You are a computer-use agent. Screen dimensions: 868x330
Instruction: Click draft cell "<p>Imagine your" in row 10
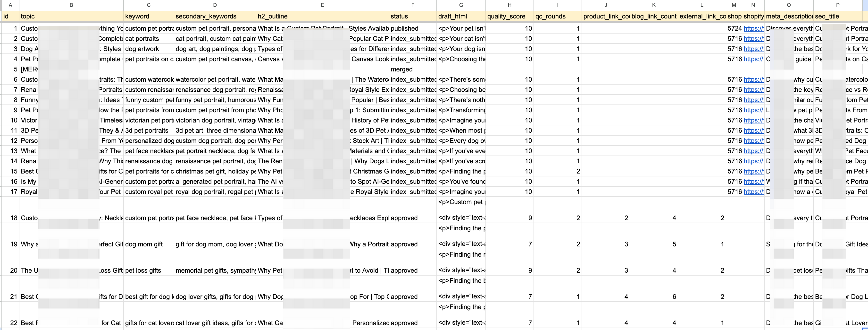(x=461, y=121)
